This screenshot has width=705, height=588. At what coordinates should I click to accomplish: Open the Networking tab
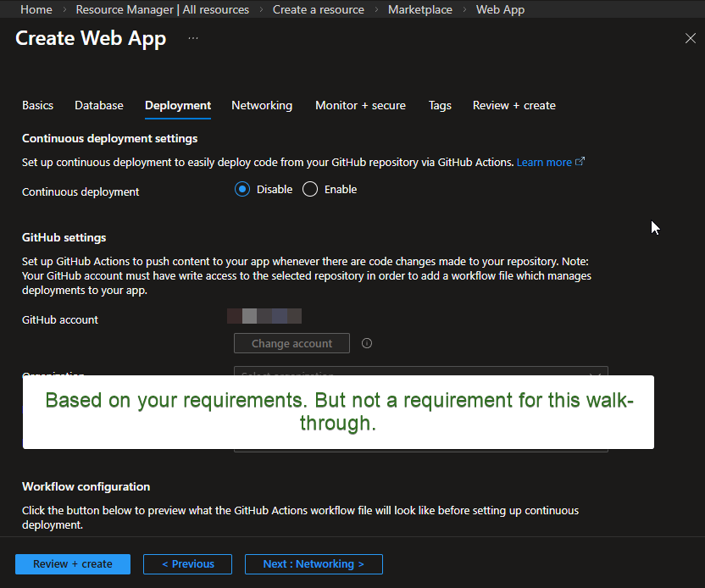tap(262, 105)
